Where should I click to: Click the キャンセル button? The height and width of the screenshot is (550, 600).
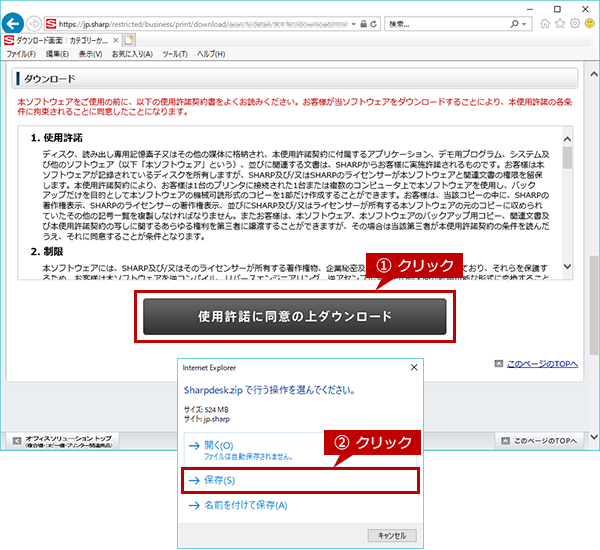(x=392, y=535)
